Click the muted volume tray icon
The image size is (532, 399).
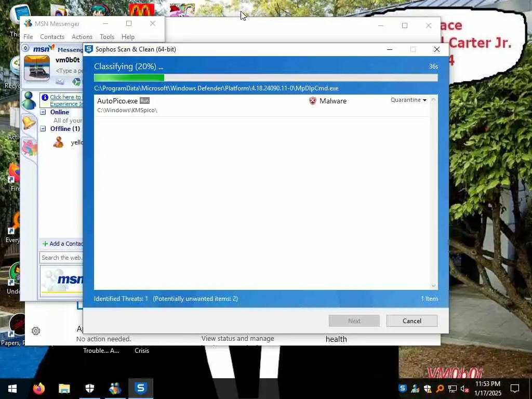[464, 389]
